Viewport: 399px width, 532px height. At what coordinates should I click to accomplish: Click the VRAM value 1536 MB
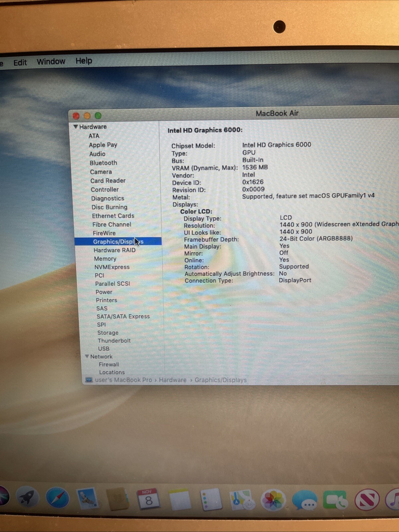(255, 167)
